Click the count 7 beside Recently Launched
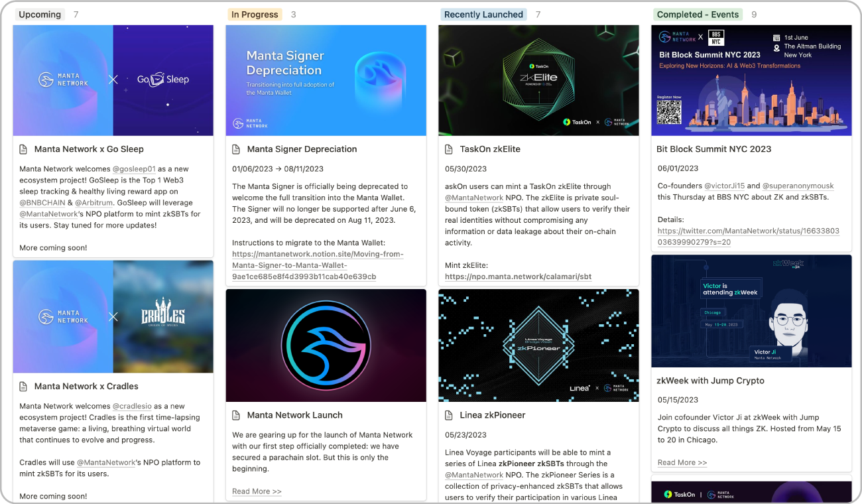 (x=538, y=15)
